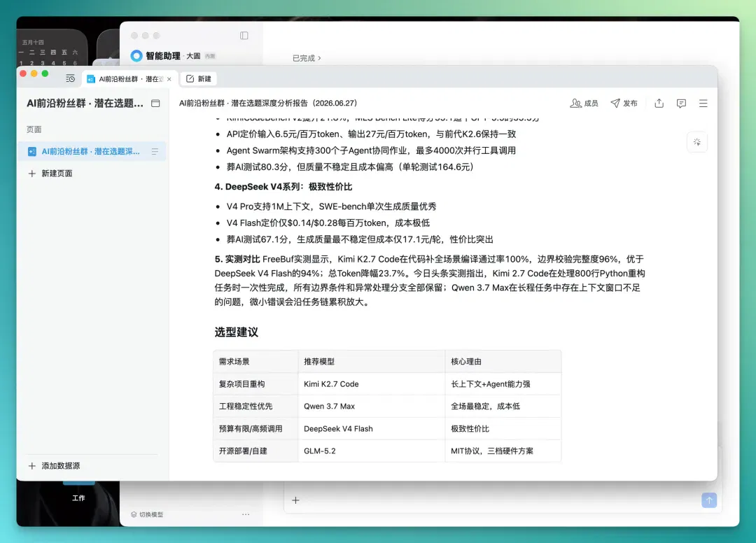
Task: Click 切换模型 in background assistant window
Action: pos(147,514)
